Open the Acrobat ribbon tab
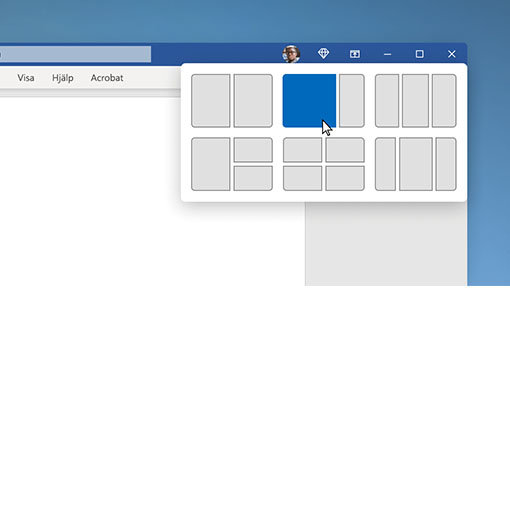 (x=107, y=78)
